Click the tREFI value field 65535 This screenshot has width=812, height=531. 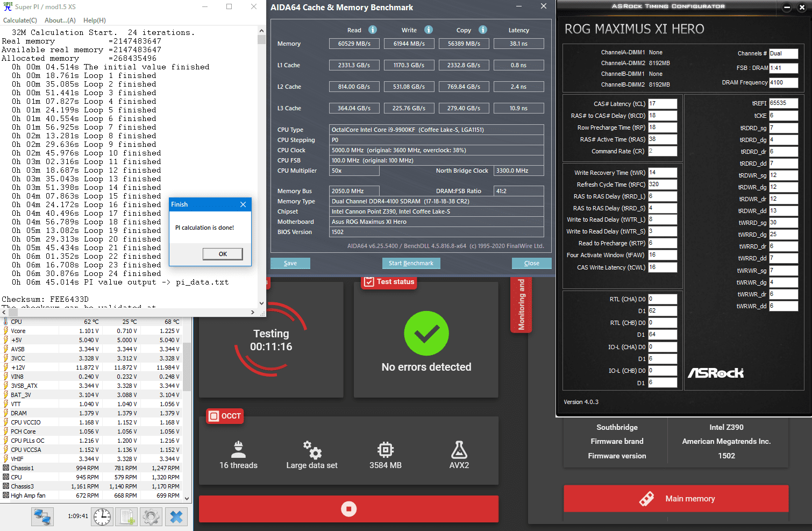pyautogui.click(x=783, y=103)
